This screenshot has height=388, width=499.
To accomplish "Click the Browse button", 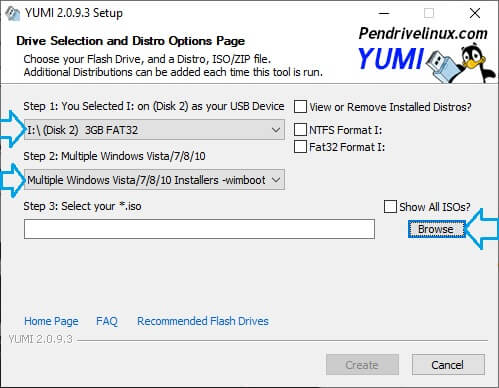I will (436, 229).
